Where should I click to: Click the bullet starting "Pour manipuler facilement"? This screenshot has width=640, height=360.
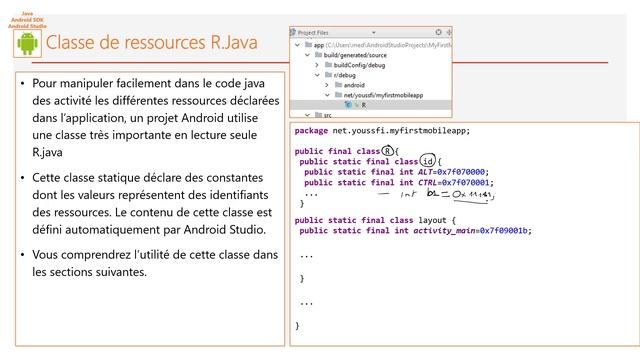tap(156, 118)
